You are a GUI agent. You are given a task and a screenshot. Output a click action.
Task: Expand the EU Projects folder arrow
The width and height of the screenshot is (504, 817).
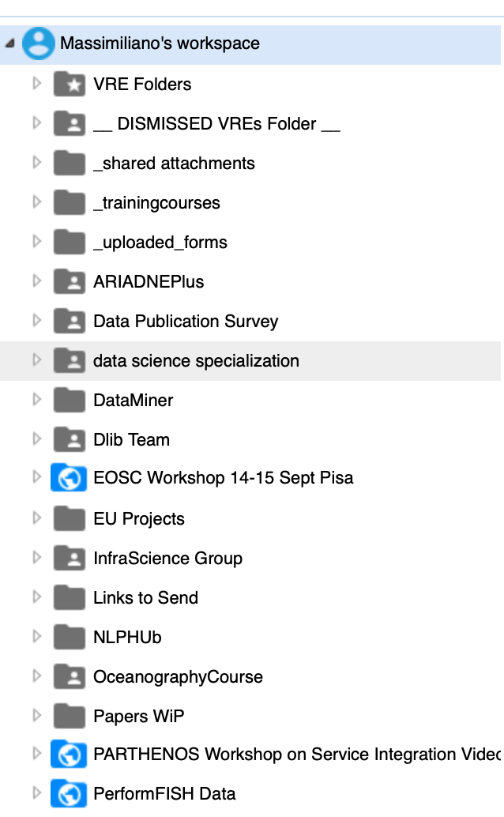point(36,518)
